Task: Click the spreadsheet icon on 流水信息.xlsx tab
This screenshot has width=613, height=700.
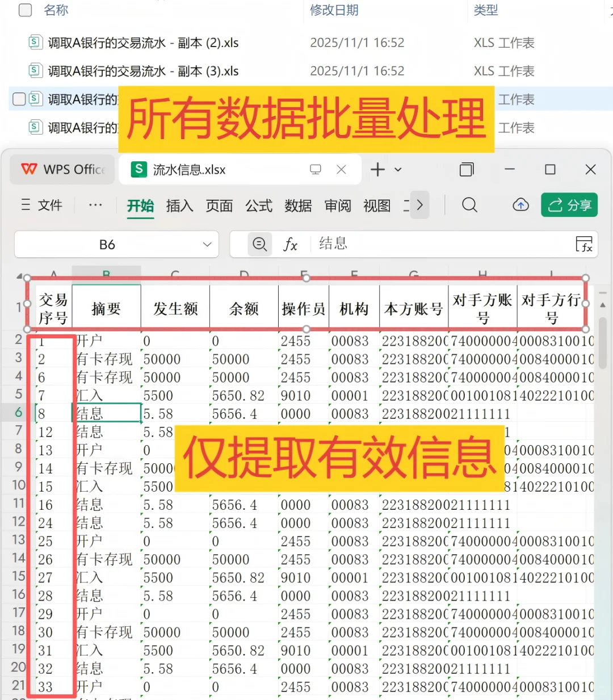Action: click(x=138, y=169)
